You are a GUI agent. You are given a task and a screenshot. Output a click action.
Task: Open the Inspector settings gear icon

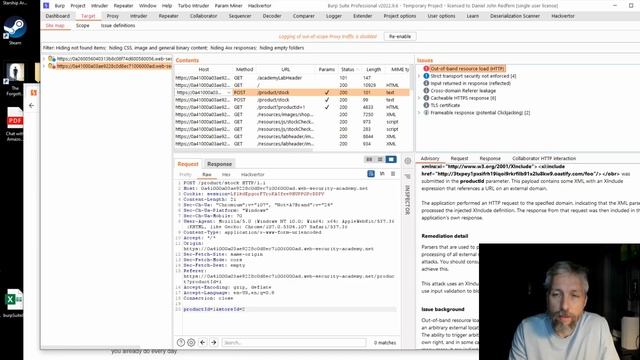[x=407, y=161]
